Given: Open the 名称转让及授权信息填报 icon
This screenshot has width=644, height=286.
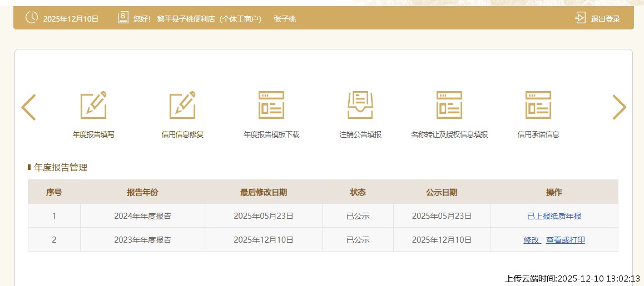Looking at the screenshot, I should 449,105.
